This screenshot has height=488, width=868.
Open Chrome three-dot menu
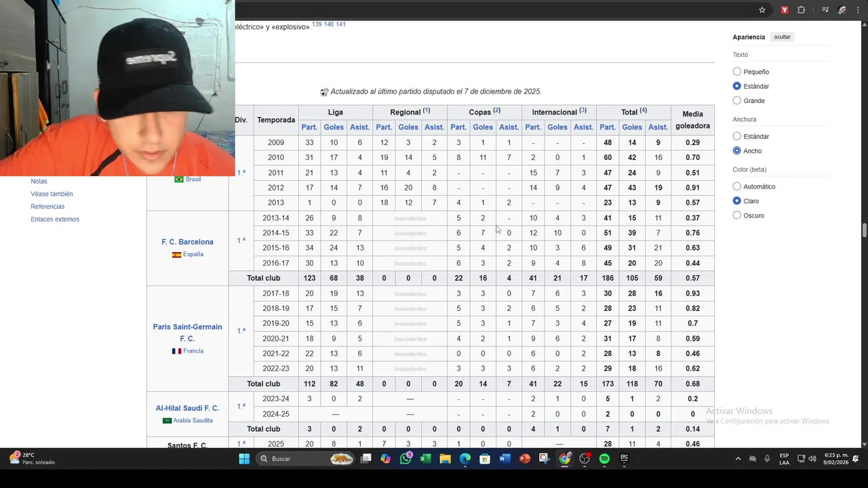click(859, 10)
